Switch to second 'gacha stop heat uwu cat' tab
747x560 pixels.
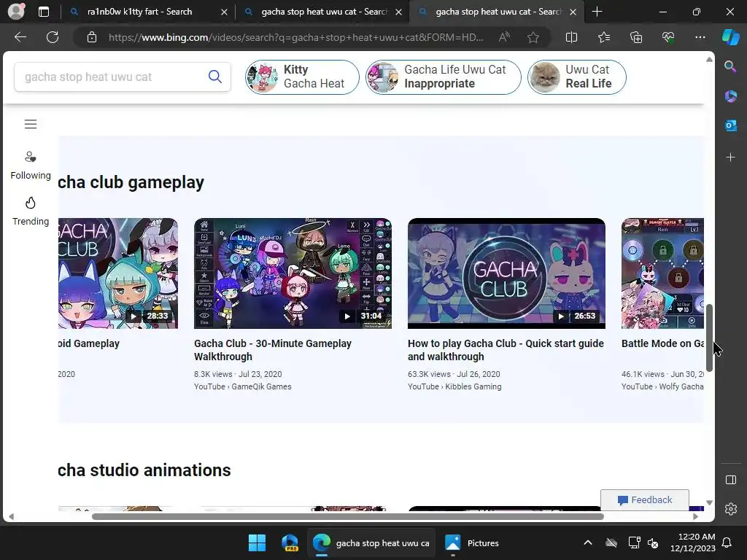(x=324, y=12)
